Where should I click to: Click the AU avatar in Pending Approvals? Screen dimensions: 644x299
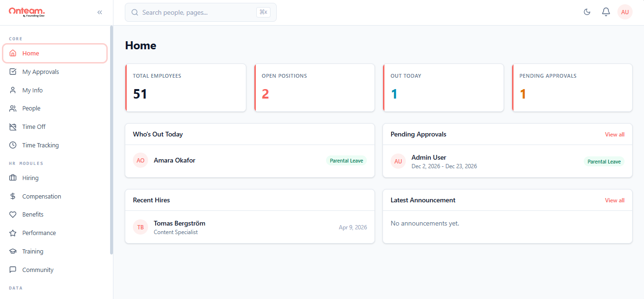(398, 161)
